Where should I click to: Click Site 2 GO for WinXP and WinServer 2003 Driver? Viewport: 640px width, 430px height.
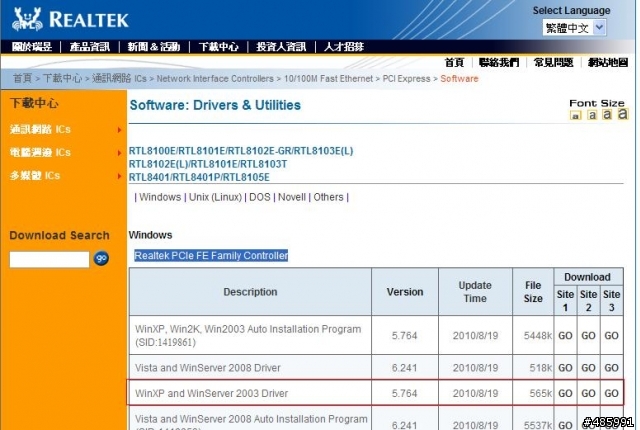[588, 393]
